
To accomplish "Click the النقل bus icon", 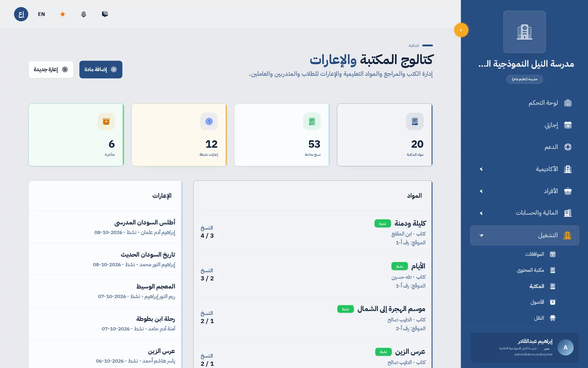I will click(552, 318).
